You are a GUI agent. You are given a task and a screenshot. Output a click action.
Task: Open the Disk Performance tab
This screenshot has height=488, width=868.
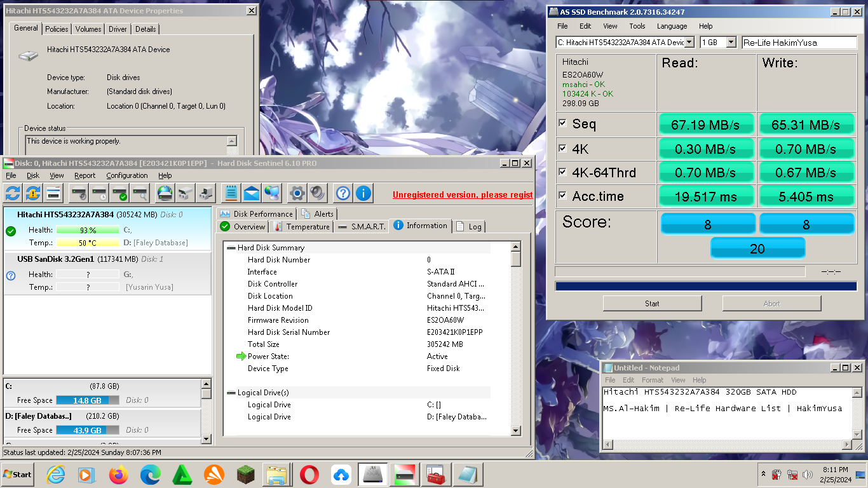256,213
